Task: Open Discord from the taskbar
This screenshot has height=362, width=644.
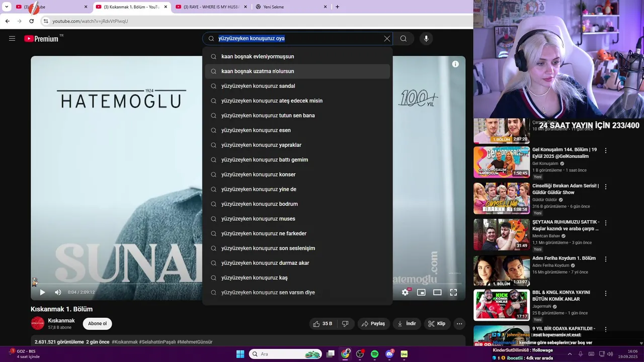Action: [389, 354]
